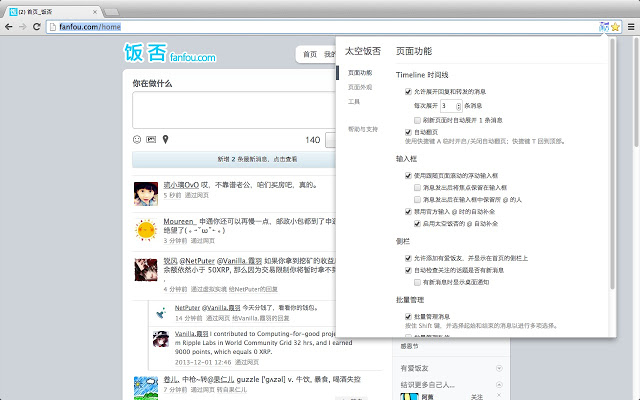The width and height of the screenshot is (640, 400).
Task: Toggle 禁用官方输入 @ 时的自动补全 checkbox
Action: (x=408, y=211)
